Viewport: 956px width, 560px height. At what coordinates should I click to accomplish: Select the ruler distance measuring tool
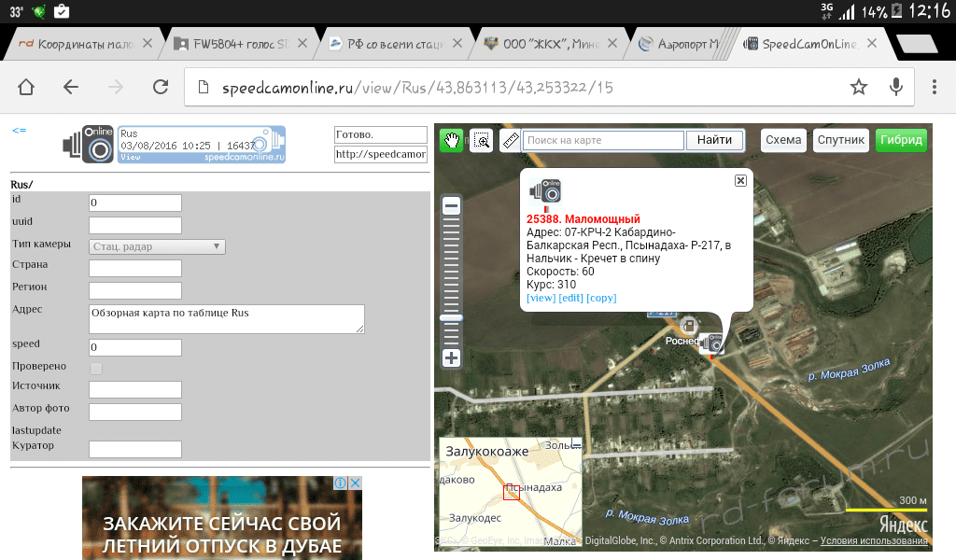[x=511, y=141]
